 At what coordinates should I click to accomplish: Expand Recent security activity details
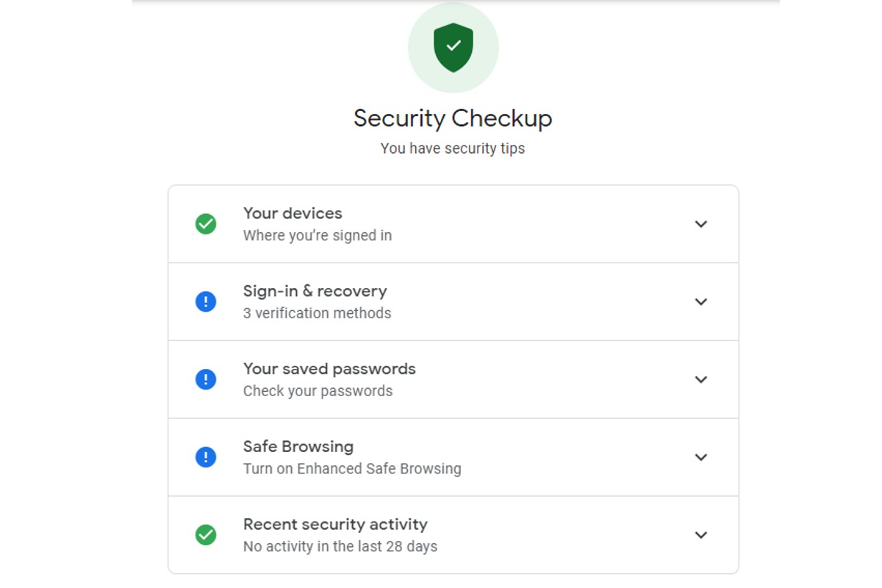pos(701,535)
